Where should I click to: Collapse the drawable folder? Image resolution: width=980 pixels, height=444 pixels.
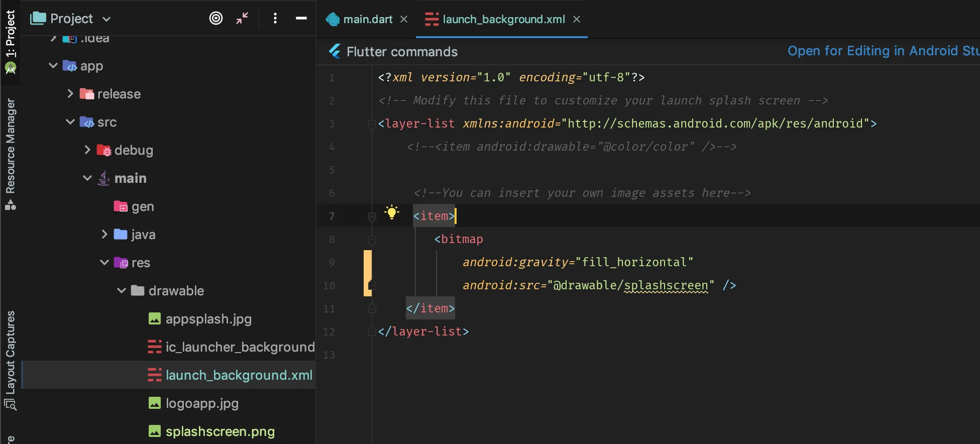(122, 291)
